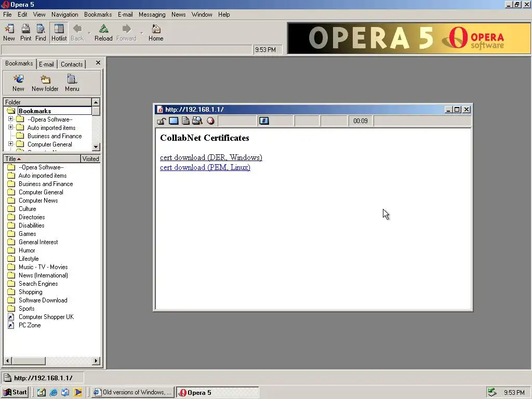The height and width of the screenshot is (399, 532).
Task: Select the Culture folder in list
Action: click(27, 209)
